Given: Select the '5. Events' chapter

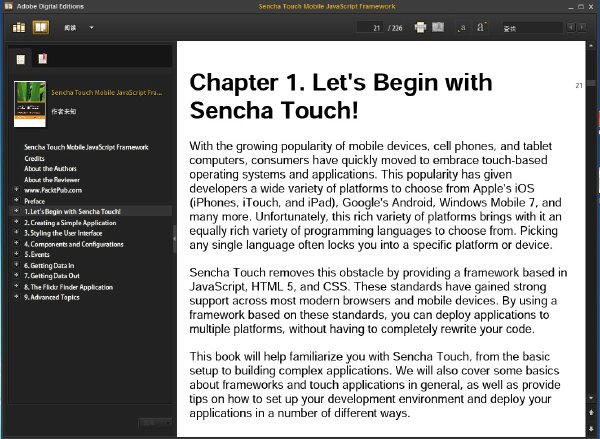Looking at the screenshot, I should 37,255.
